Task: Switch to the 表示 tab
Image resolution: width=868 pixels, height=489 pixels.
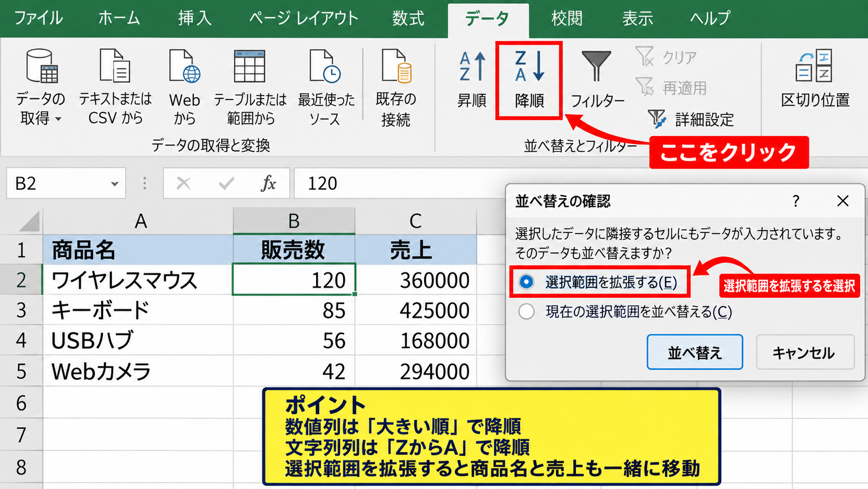Action: pos(638,18)
